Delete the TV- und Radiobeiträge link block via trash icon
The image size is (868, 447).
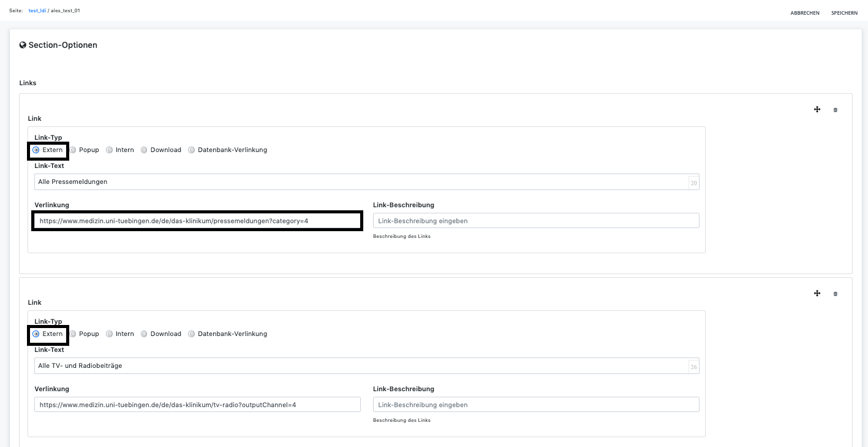835,294
